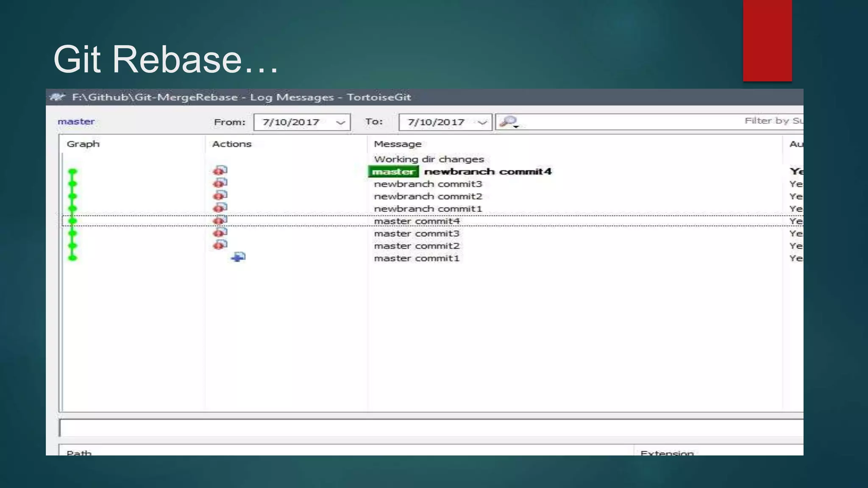Viewport: 868px width, 488px height.
Task: Select the newbranch commit3 row
Action: pyautogui.click(x=432, y=184)
